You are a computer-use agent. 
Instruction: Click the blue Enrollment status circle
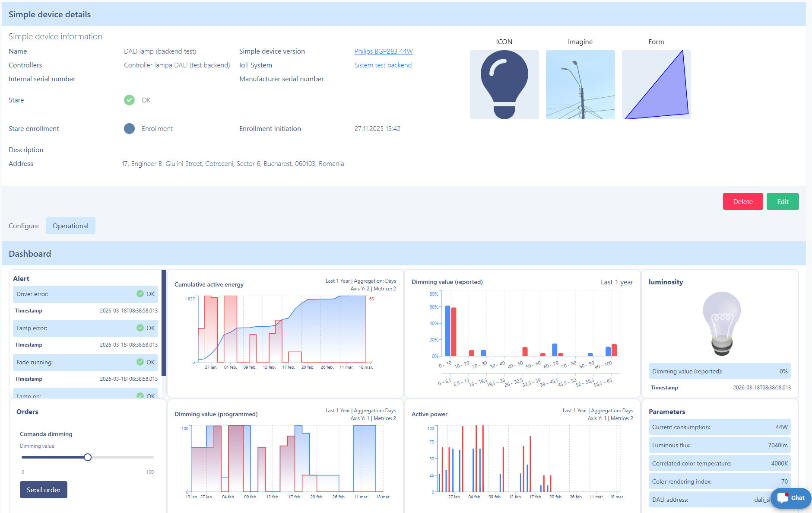[x=129, y=129]
